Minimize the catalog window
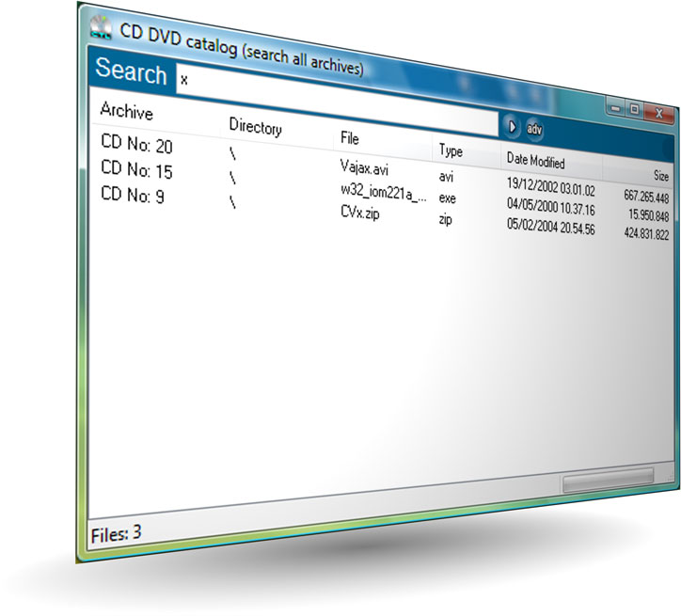The height and width of the screenshot is (616, 681). [615, 107]
